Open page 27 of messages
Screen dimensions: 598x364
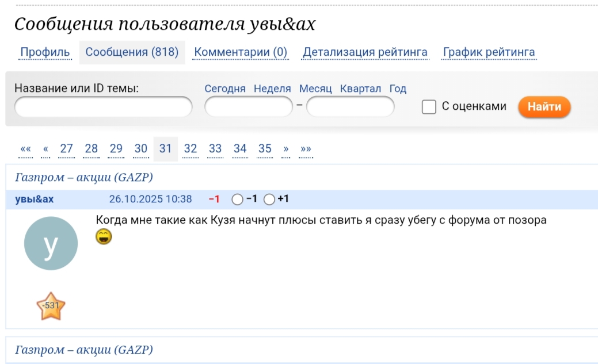pyautogui.click(x=66, y=149)
